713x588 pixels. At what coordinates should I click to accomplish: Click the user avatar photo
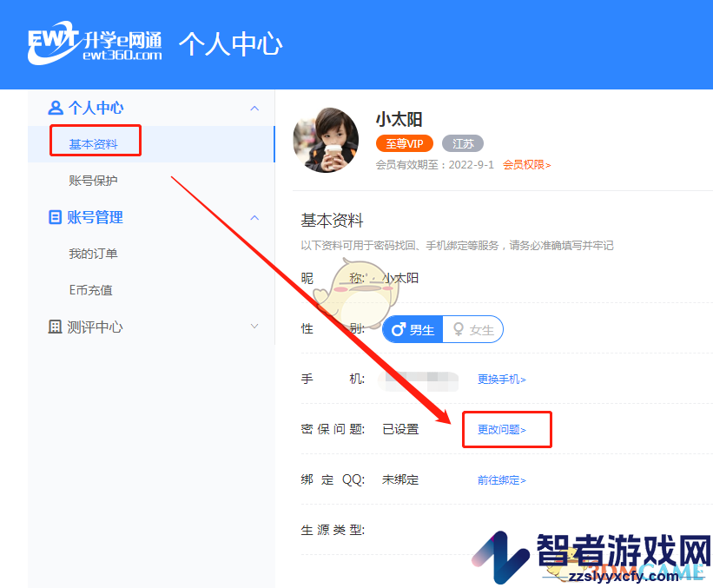pos(326,140)
